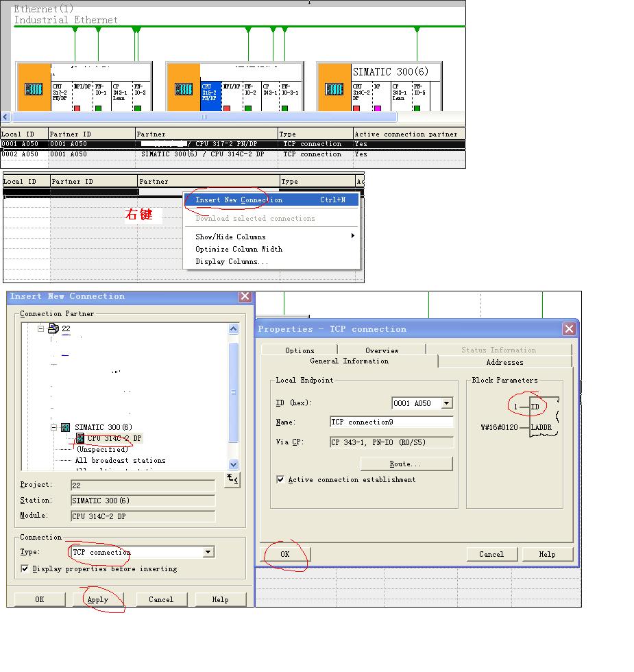This screenshot has height=672, width=634.
Task: Click the Route... button
Action: coord(406,464)
